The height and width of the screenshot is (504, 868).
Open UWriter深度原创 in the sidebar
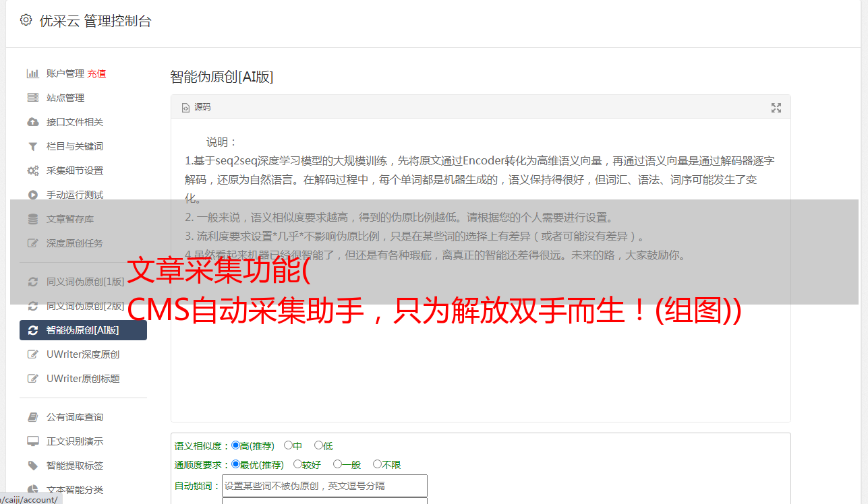(83, 354)
